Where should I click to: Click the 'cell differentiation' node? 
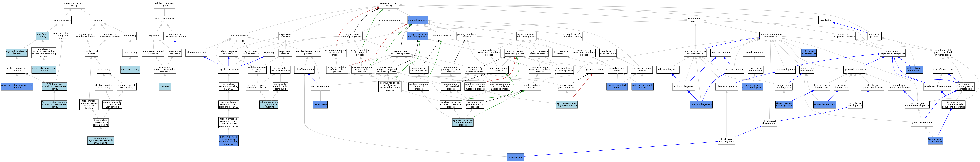304,69
